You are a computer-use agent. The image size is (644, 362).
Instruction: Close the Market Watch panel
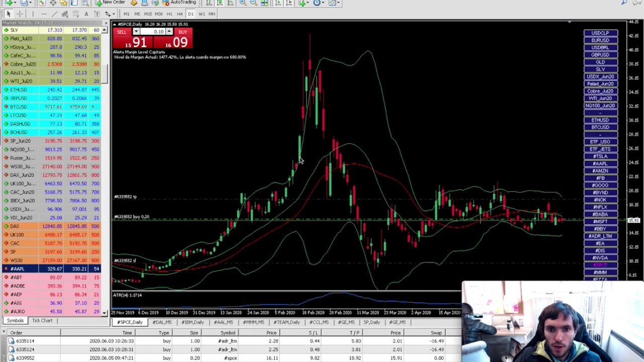click(x=106, y=23)
